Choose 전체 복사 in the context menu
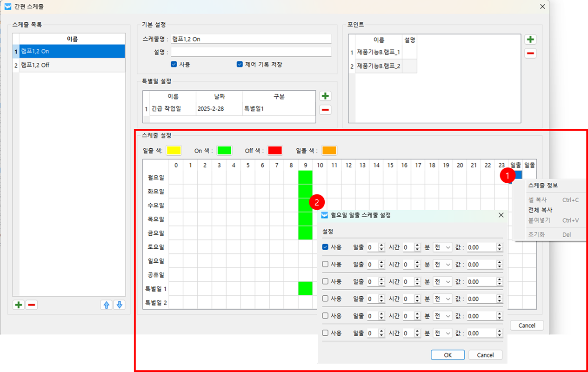 [540, 210]
